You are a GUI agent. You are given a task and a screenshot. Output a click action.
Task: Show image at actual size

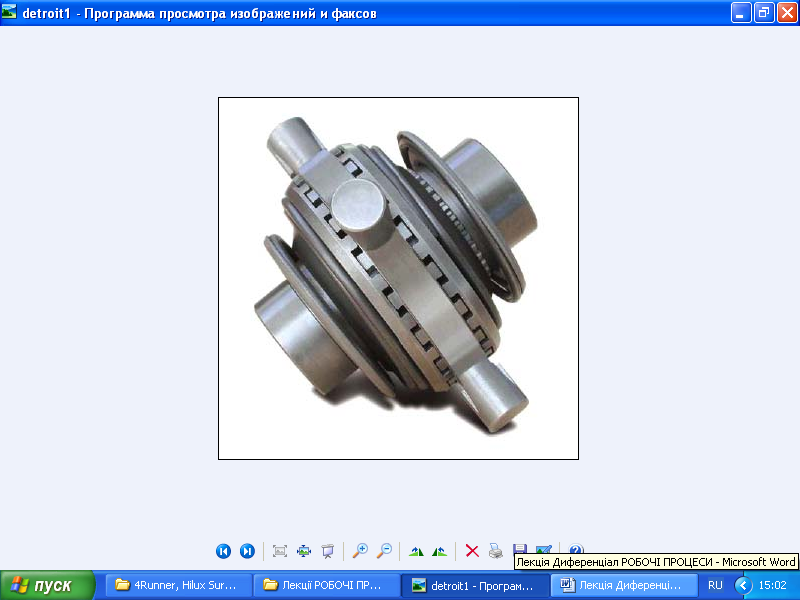304,551
